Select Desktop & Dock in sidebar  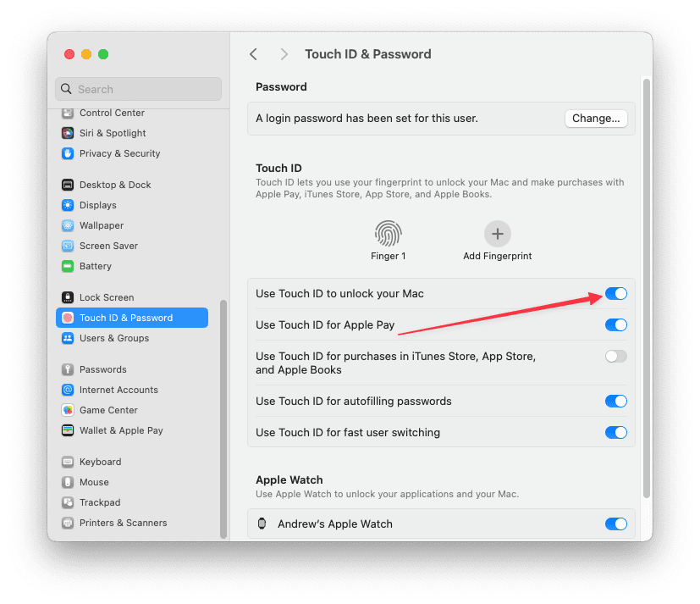click(132, 185)
